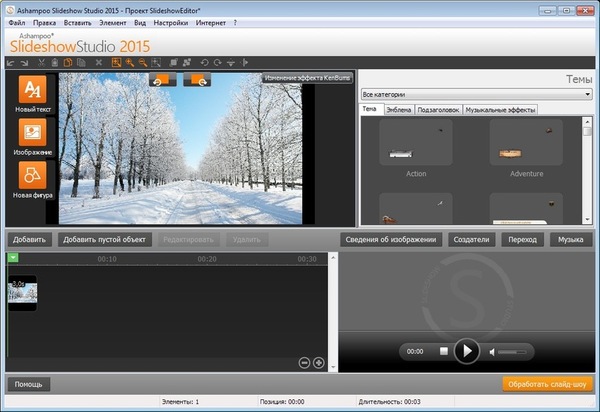The height and width of the screenshot is (412, 600).
Task: Select the orange zoom-to-fit icon
Action: pos(116,63)
